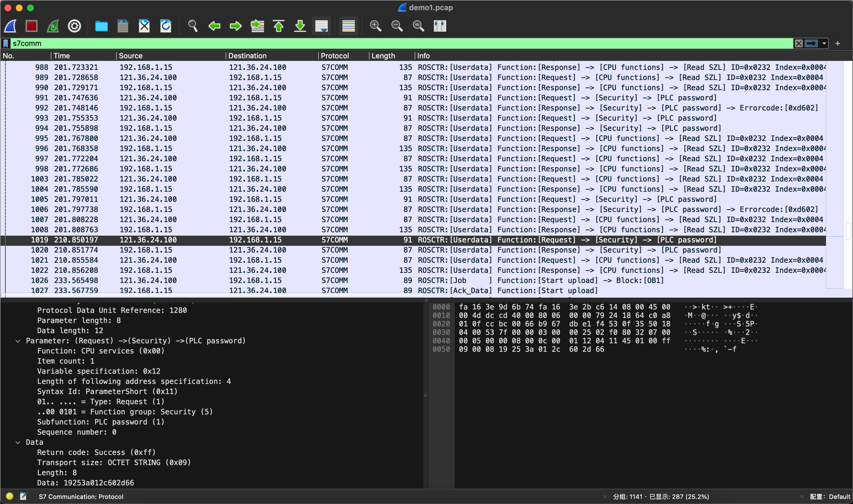Collapse the Data tree node
The width and height of the screenshot is (853, 504).
click(x=18, y=443)
